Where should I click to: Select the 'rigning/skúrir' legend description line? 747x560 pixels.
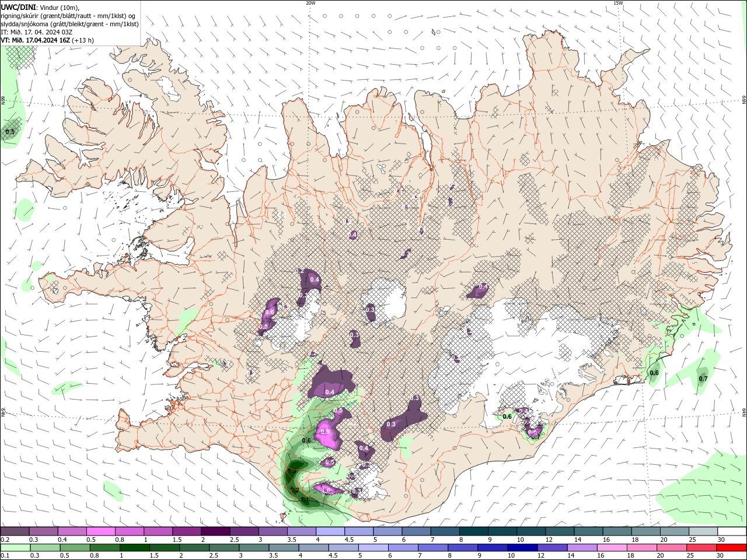[x=68, y=15]
